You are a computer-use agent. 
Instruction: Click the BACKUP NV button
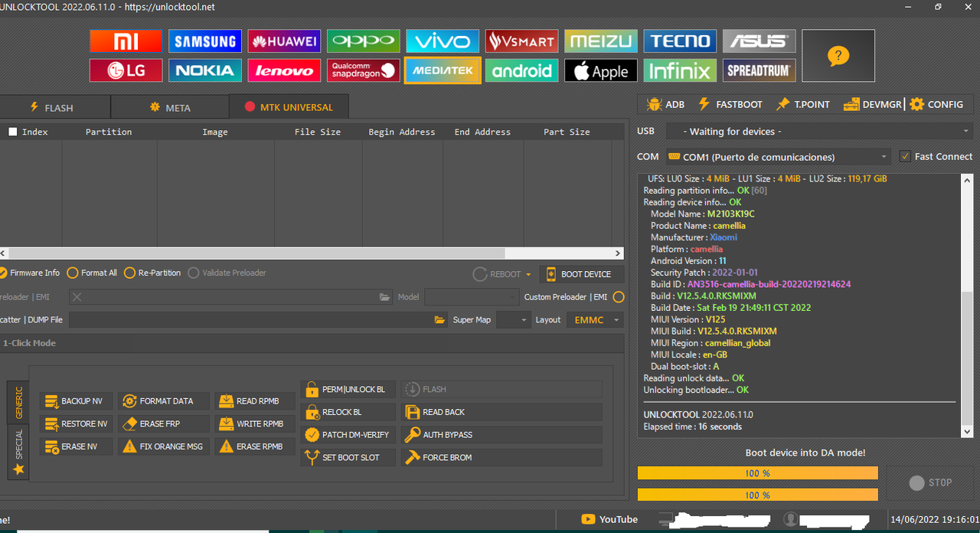tap(76, 401)
